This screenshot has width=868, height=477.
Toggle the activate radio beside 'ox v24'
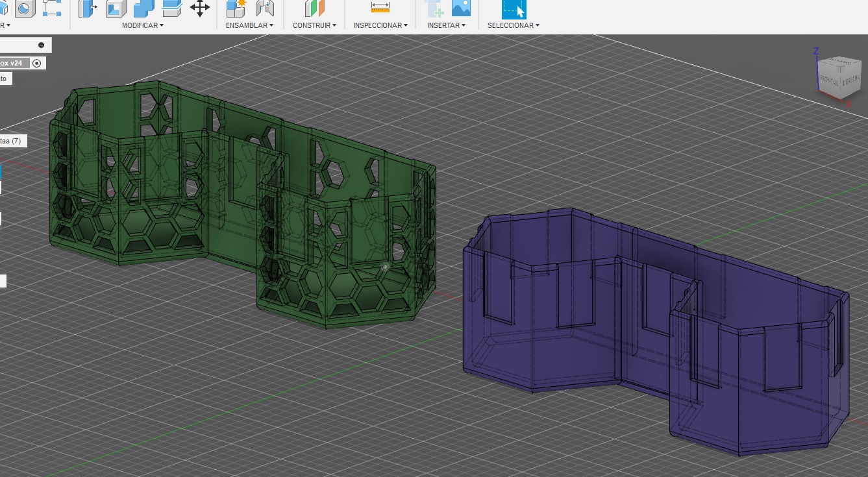pos(37,63)
